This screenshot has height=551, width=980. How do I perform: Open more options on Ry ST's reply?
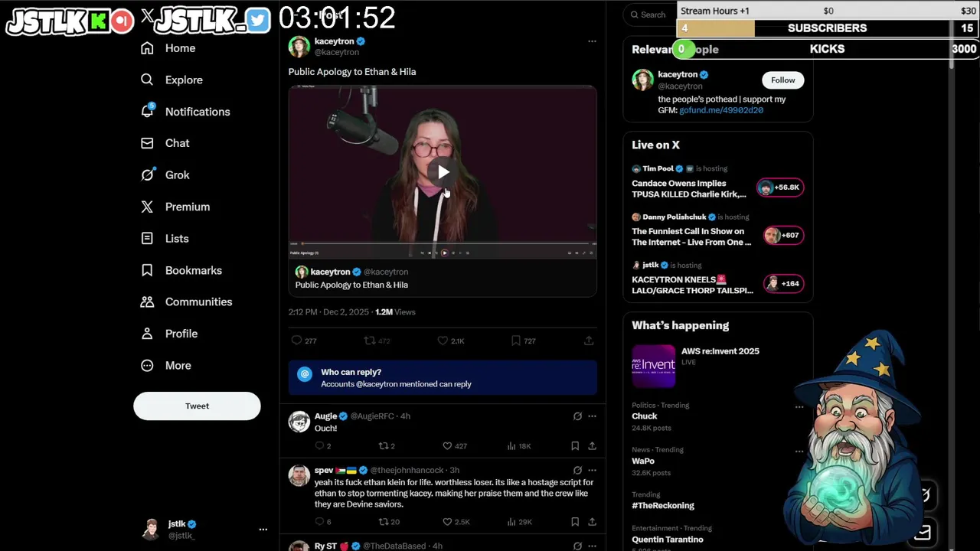(592, 546)
